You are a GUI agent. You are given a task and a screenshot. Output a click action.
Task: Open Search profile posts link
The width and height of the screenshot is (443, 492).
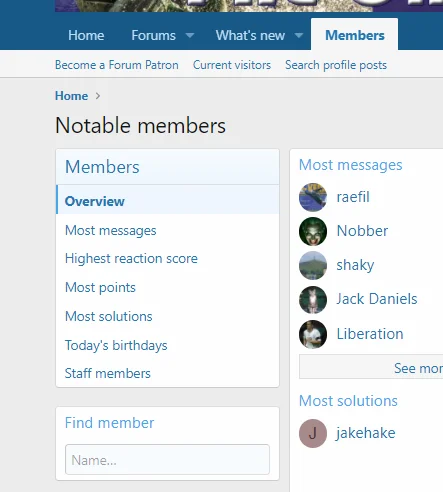point(336,65)
